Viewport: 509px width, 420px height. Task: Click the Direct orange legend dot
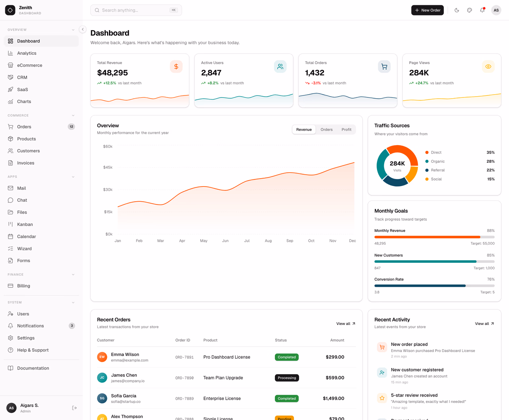click(x=427, y=152)
